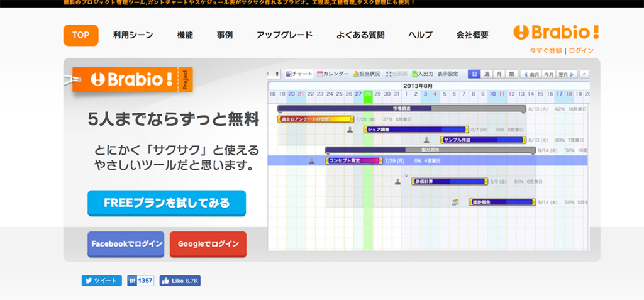The width and height of the screenshot is (644, 300).
Task: Click the orange Brabio! Project tag banner
Action: click(x=132, y=79)
